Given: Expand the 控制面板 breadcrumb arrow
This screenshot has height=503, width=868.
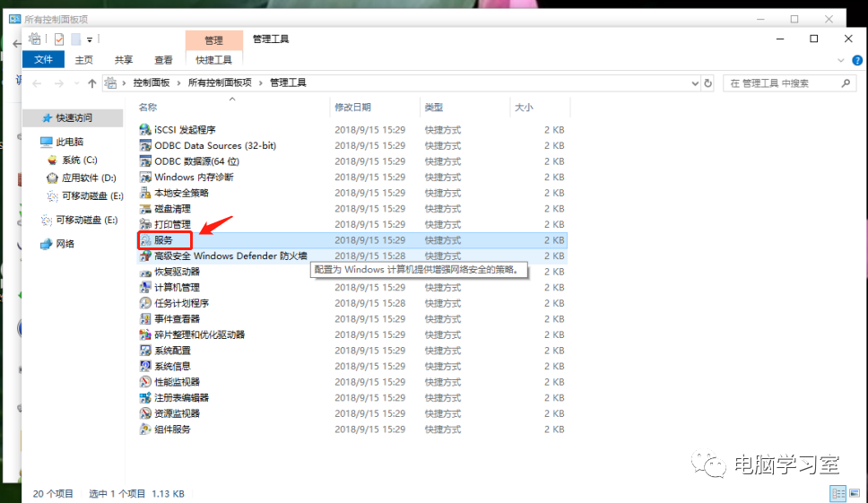Looking at the screenshot, I should pyautogui.click(x=178, y=83).
